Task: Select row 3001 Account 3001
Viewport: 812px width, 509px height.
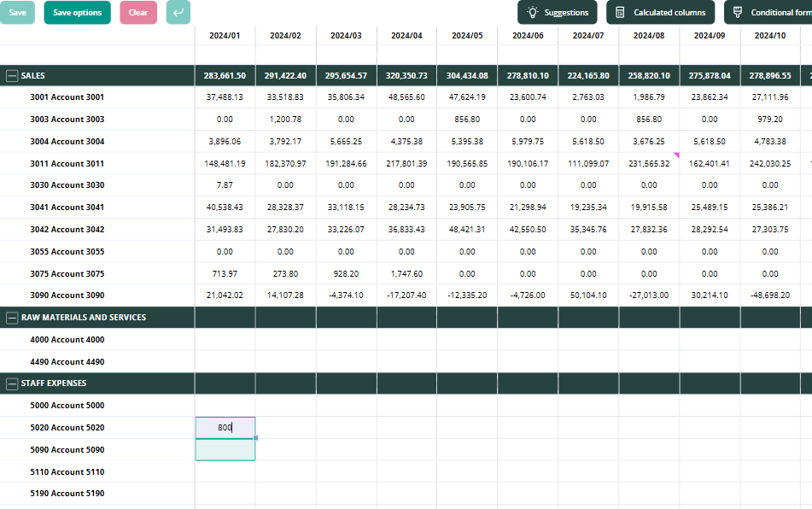Action: [67, 97]
